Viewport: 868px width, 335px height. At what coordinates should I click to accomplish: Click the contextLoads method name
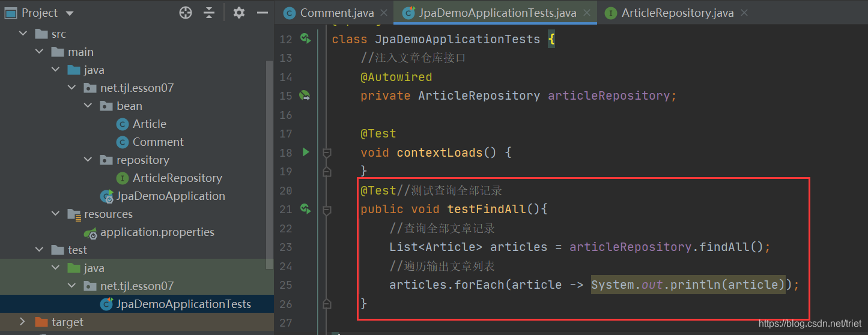pos(440,152)
